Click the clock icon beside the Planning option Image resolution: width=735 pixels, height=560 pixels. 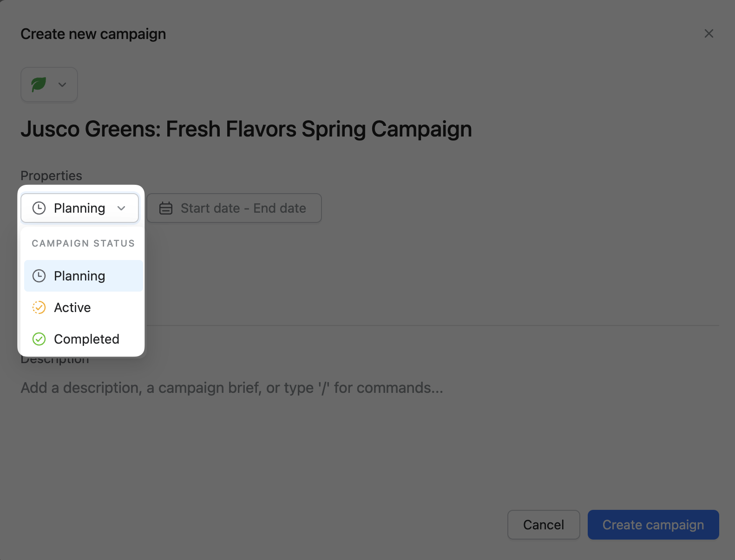(39, 276)
